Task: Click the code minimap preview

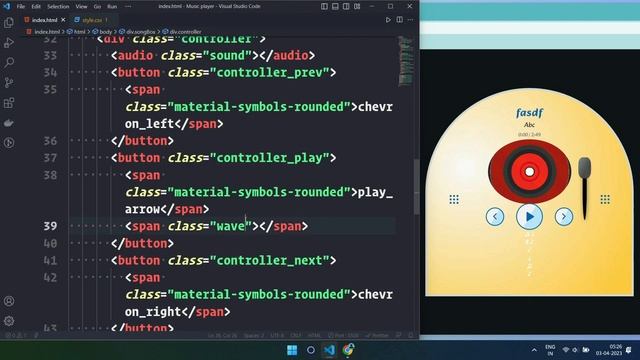Action: click(x=405, y=61)
